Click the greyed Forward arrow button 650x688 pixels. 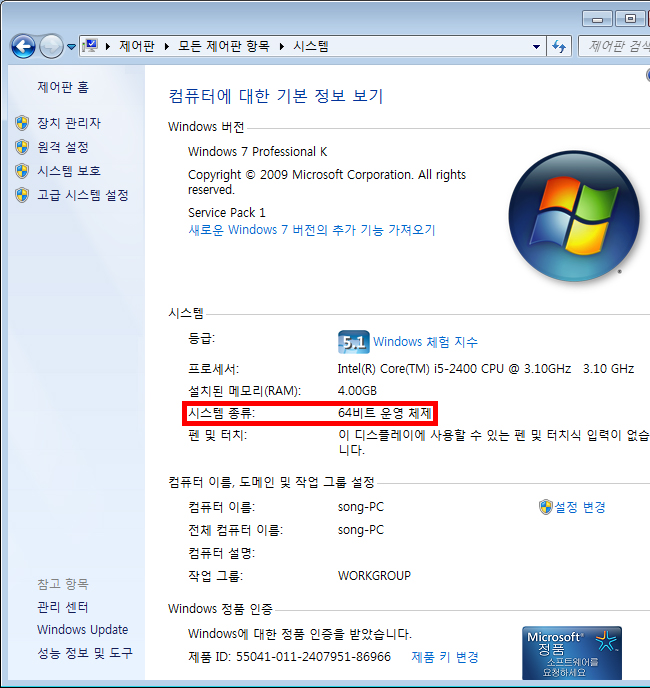pyautogui.click(x=51, y=46)
